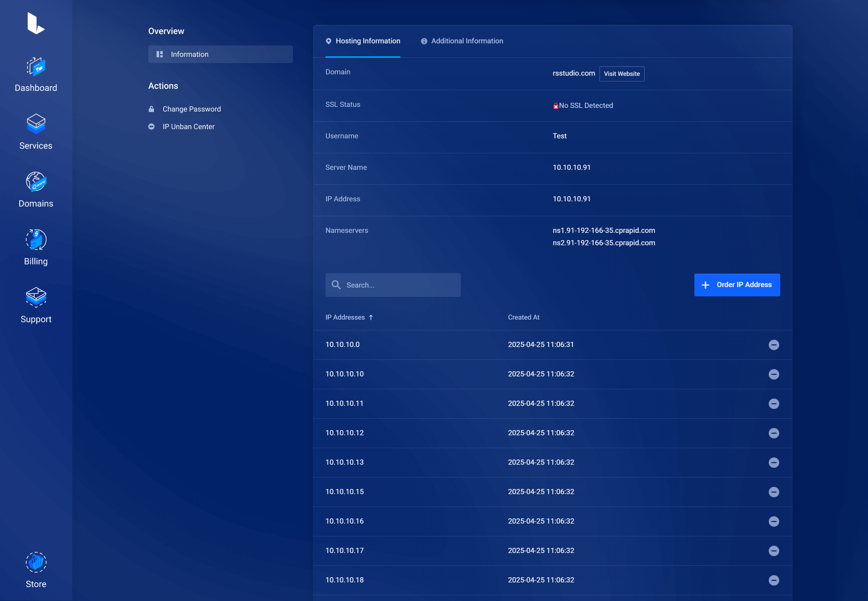Select IP row 10.10.10.18
868x601 pixels.
[x=552, y=580]
